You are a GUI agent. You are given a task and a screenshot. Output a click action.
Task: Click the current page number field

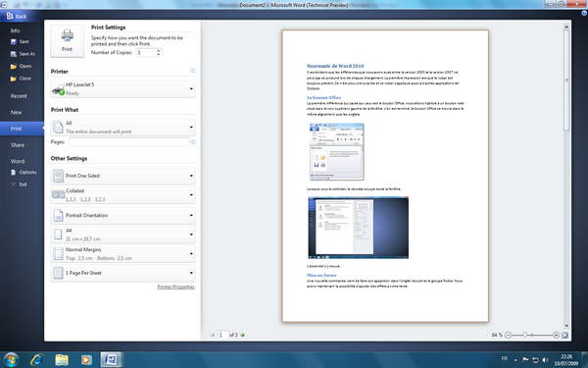(222, 335)
